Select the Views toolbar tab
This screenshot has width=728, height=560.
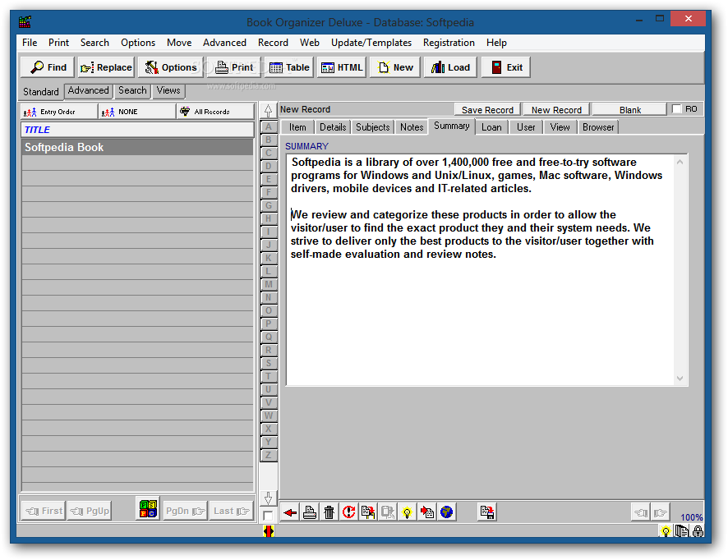168,90
